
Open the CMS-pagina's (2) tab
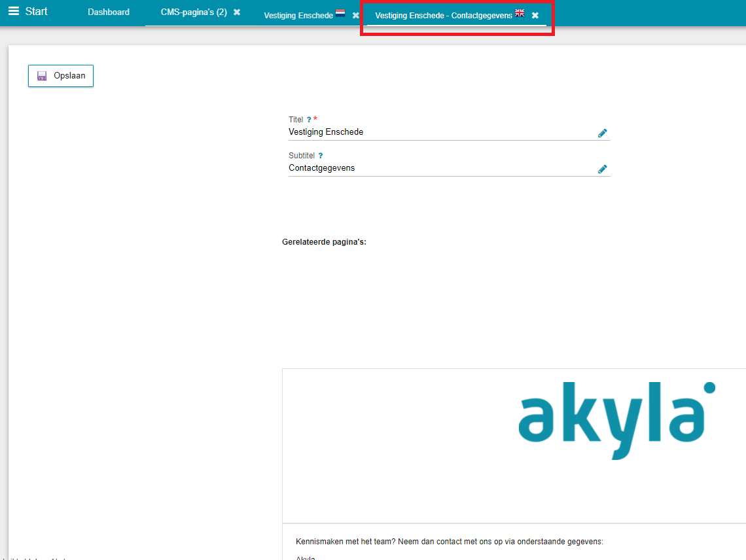[194, 12]
